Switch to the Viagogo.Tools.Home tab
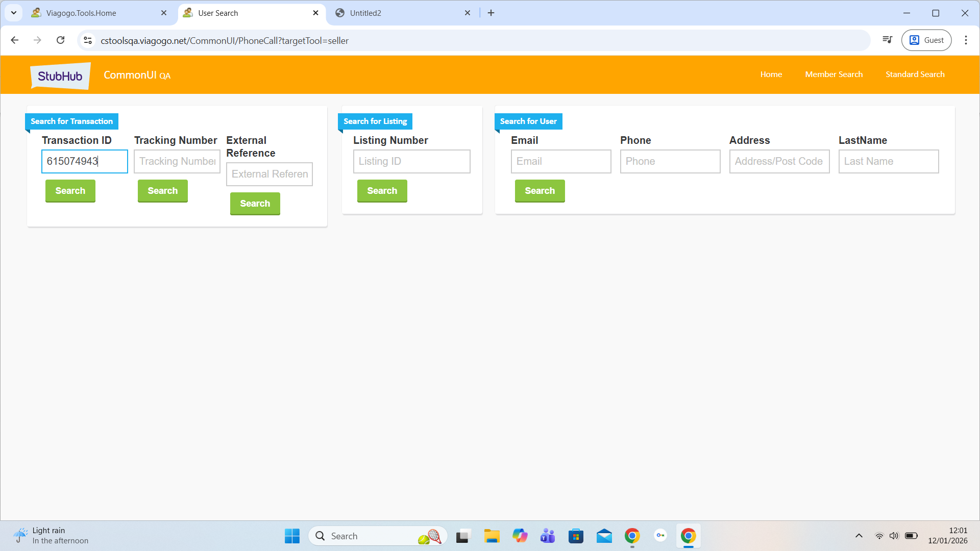The width and height of the screenshot is (980, 551). coord(82,13)
